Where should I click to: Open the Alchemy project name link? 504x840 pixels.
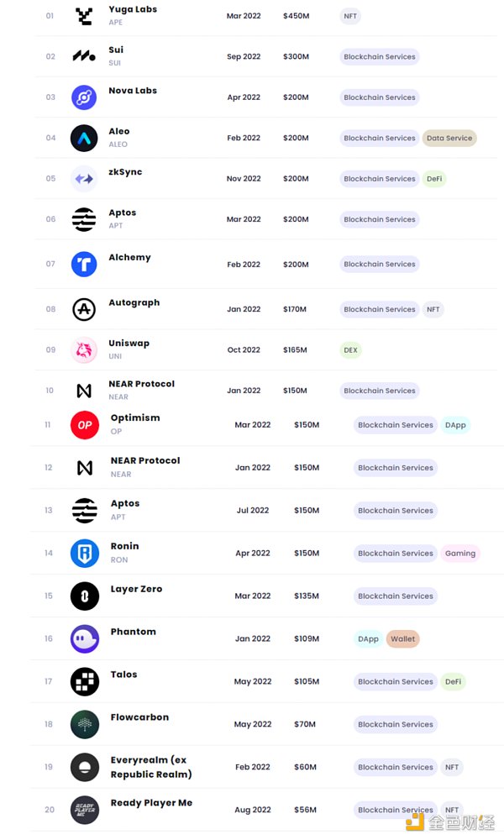(x=129, y=258)
